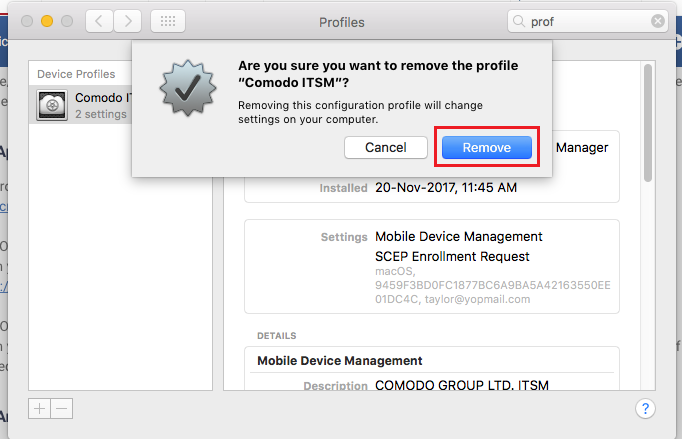Clear the search field text

(x=658, y=21)
